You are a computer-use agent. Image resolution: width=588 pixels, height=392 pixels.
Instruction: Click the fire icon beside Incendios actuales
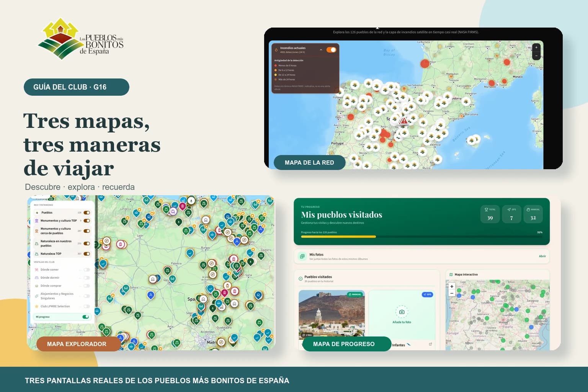(276, 50)
